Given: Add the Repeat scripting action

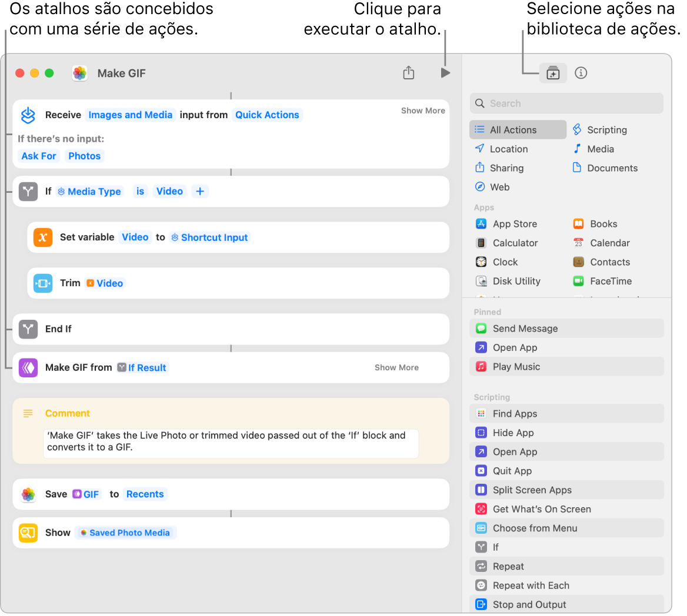Looking at the screenshot, I should [x=566, y=567].
